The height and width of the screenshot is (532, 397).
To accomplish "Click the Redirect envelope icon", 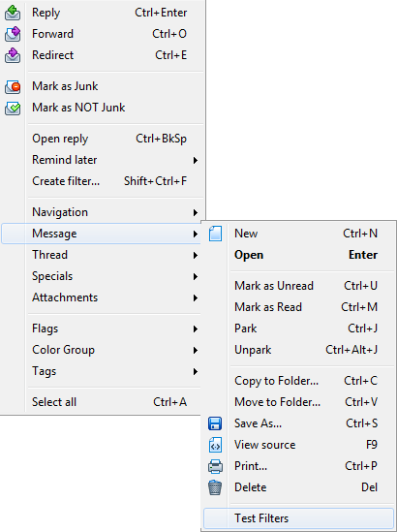I will pyautogui.click(x=13, y=55).
